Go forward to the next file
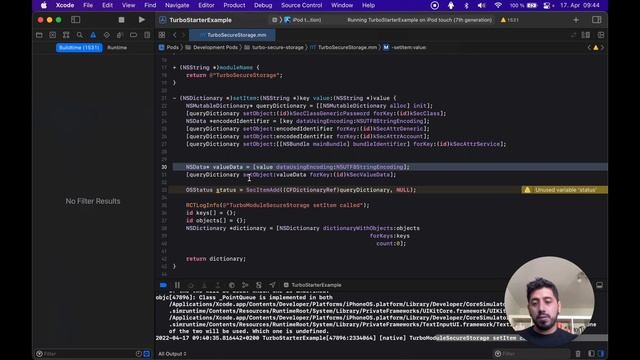Screen dimensions: 640x360 [183, 35]
